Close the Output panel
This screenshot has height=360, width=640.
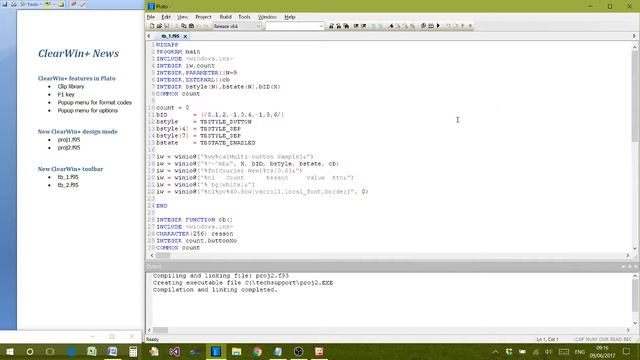tap(636, 267)
